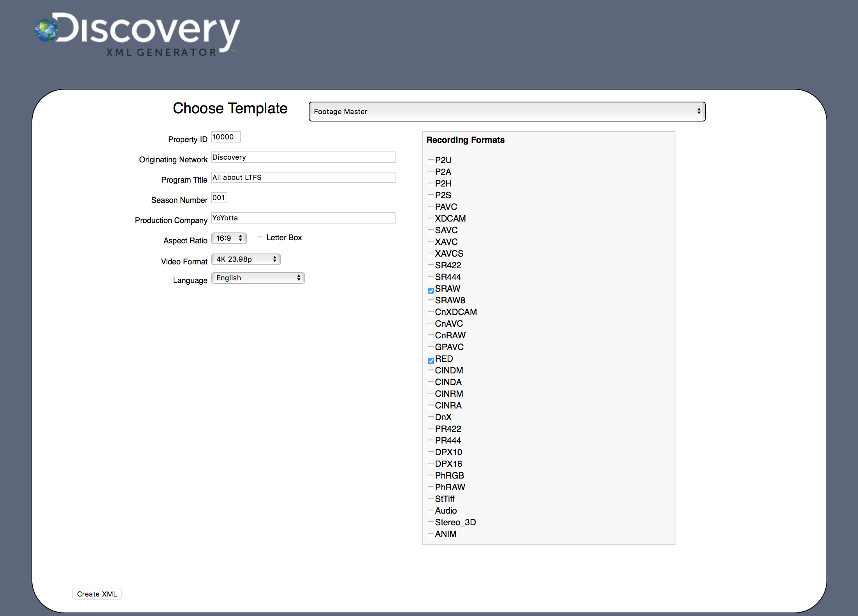Viewport: 858px width, 616px height.
Task: Enable the ANIM format checkbox
Action: tap(431, 535)
